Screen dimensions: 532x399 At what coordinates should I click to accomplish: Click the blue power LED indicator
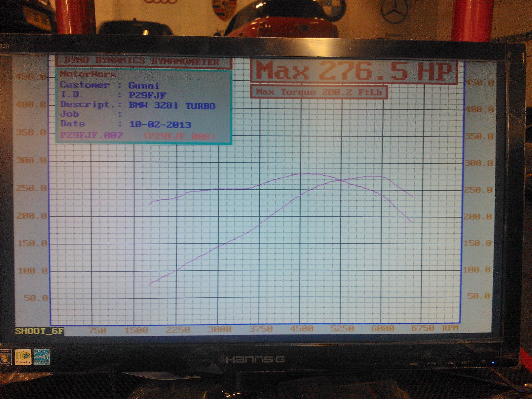tap(493, 363)
